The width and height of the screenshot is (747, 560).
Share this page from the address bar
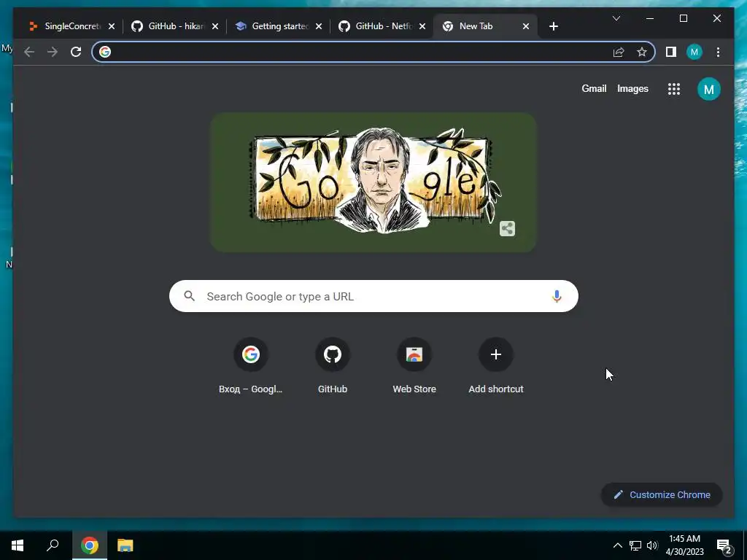coord(619,52)
